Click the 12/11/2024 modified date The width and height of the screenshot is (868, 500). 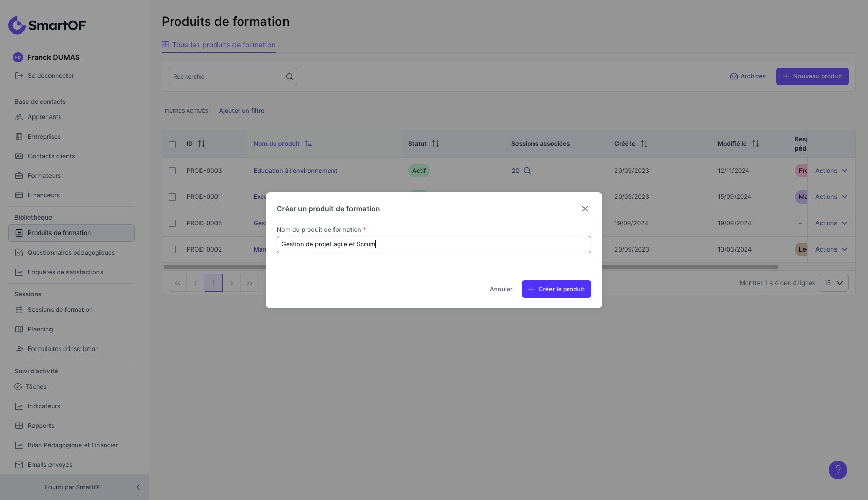point(733,171)
